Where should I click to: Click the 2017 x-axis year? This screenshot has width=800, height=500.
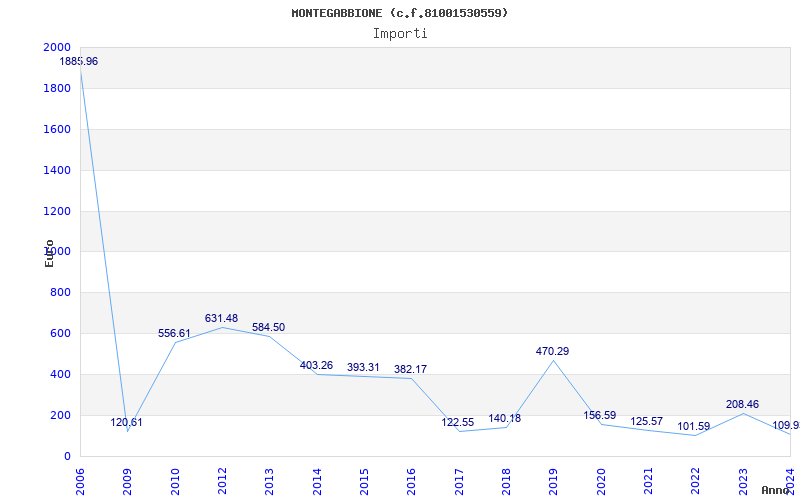[x=459, y=482]
